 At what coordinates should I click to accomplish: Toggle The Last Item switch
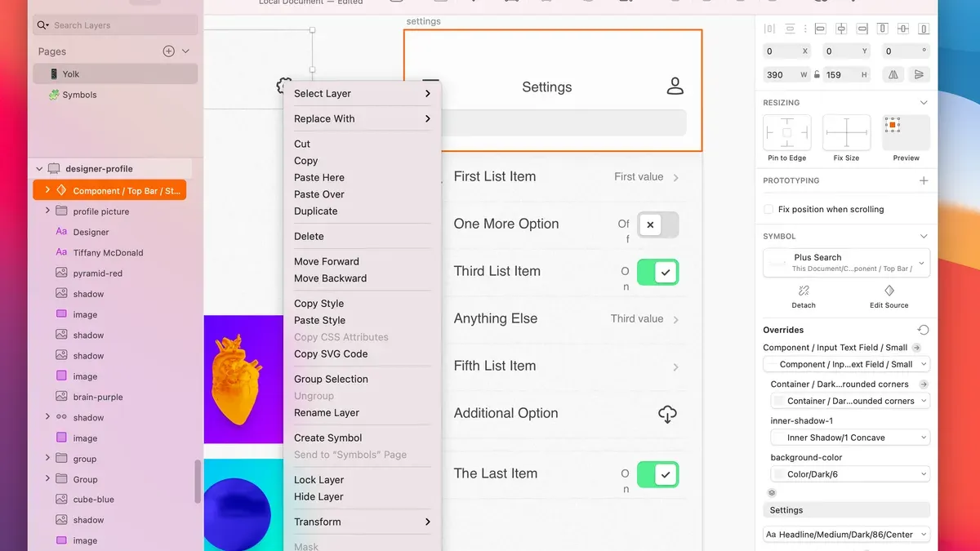point(657,474)
